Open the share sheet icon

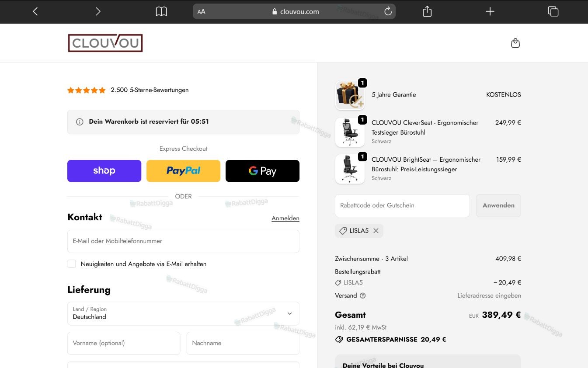pos(427,11)
